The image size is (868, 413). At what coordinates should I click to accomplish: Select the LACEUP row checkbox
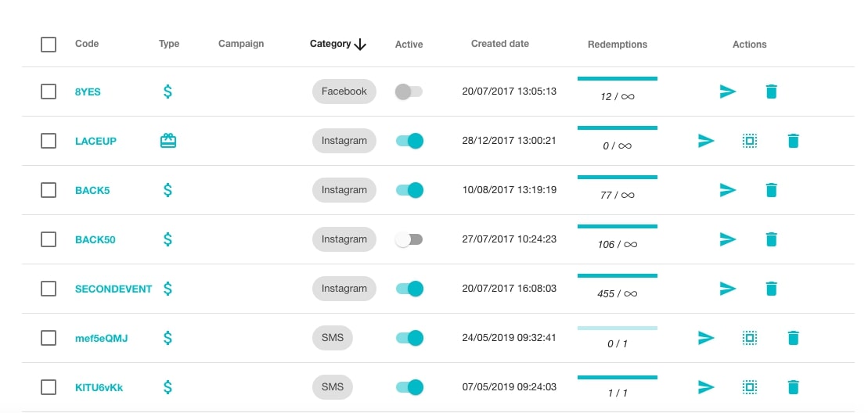pyautogui.click(x=49, y=141)
